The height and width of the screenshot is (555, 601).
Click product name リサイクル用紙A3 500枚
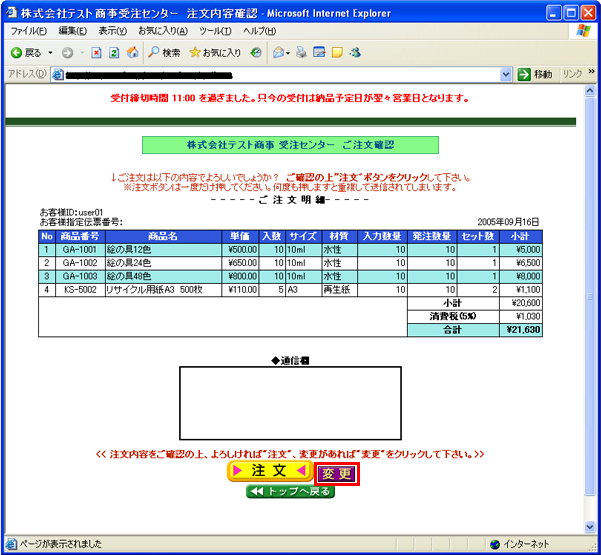[154, 290]
